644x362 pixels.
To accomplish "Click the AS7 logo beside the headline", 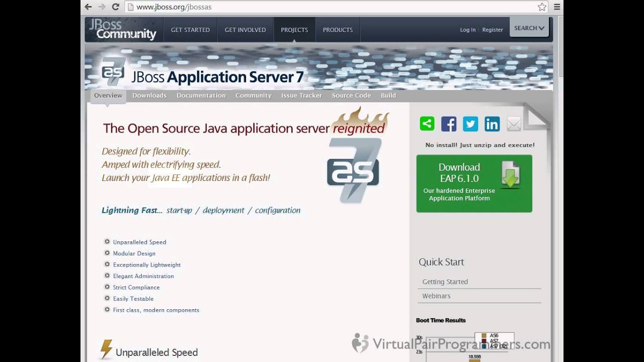I will (x=354, y=170).
